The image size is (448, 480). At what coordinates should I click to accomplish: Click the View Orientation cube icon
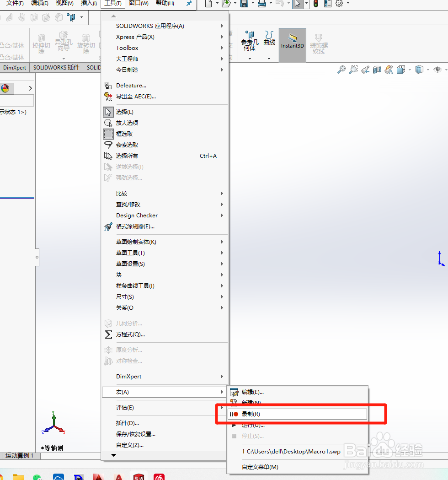click(x=401, y=70)
